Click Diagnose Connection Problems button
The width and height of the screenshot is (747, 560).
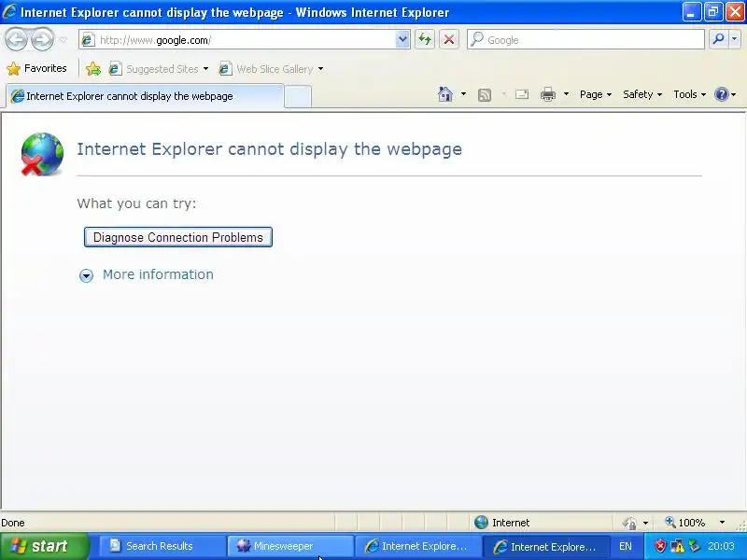click(178, 237)
